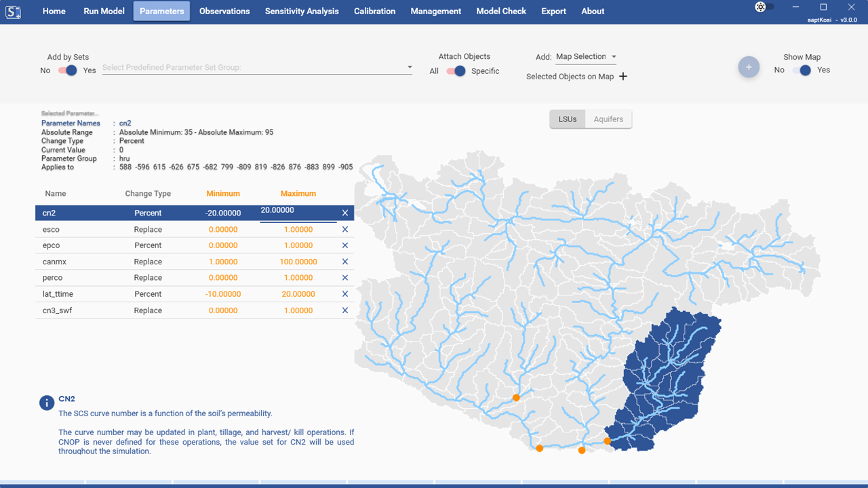Open Sensitivity Analysis from the menu
The width and height of the screenshot is (868, 488).
pos(302,11)
